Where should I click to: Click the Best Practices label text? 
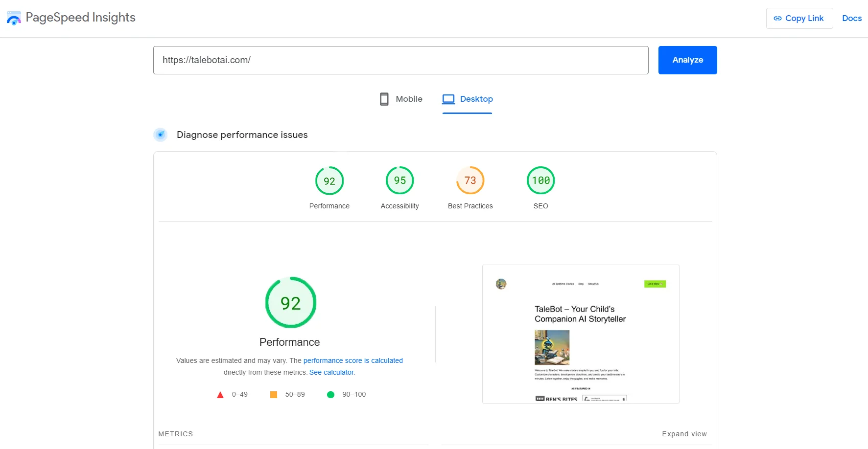[x=470, y=206]
